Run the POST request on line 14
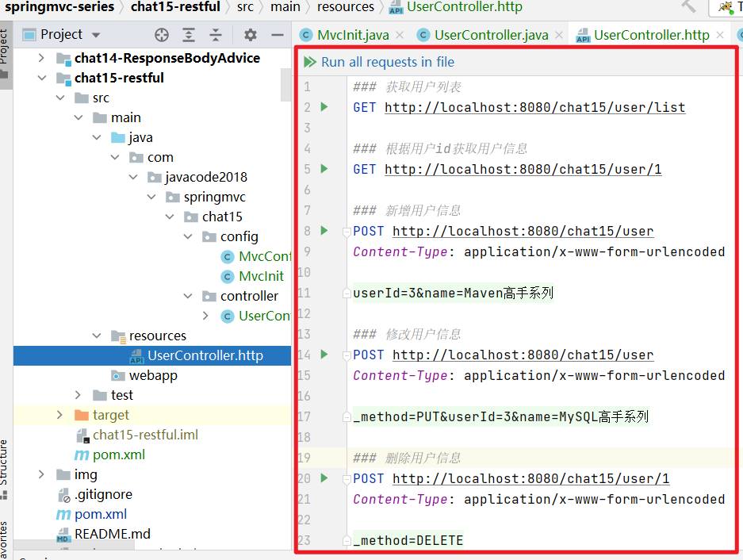This screenshot has height=560, width=743. point(324,355)
